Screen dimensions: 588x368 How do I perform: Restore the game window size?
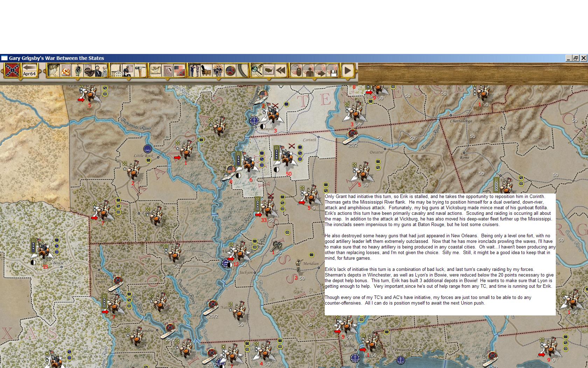click(x=576, y=58)
